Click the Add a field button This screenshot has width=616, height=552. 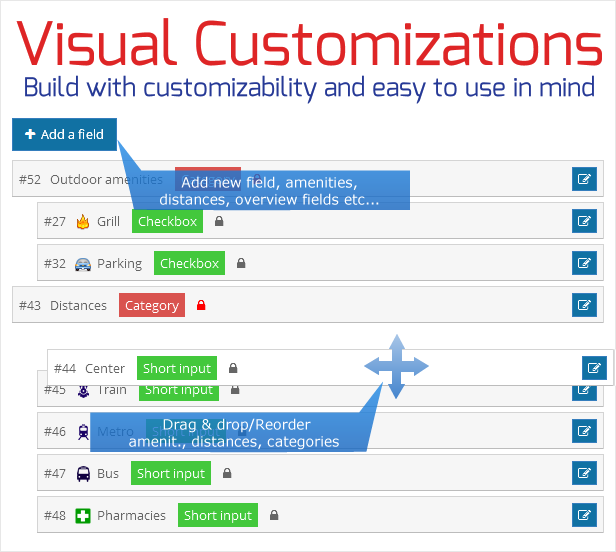[64, 134]
